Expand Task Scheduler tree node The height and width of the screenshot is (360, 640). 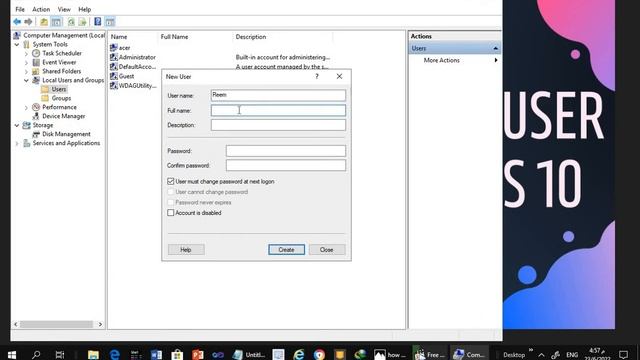point(27,53)
